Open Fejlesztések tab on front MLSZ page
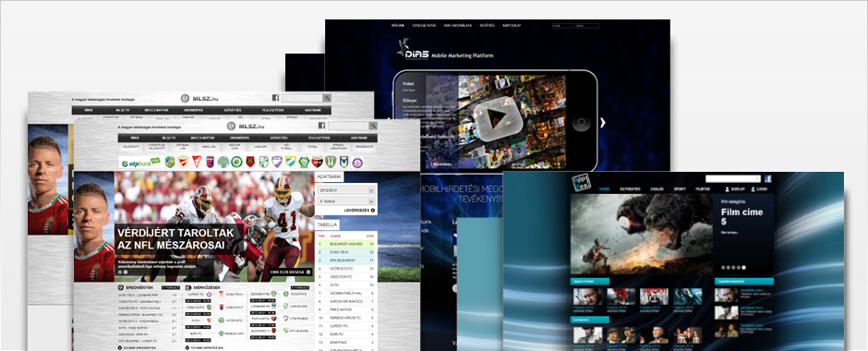 [x=319, y=138]
